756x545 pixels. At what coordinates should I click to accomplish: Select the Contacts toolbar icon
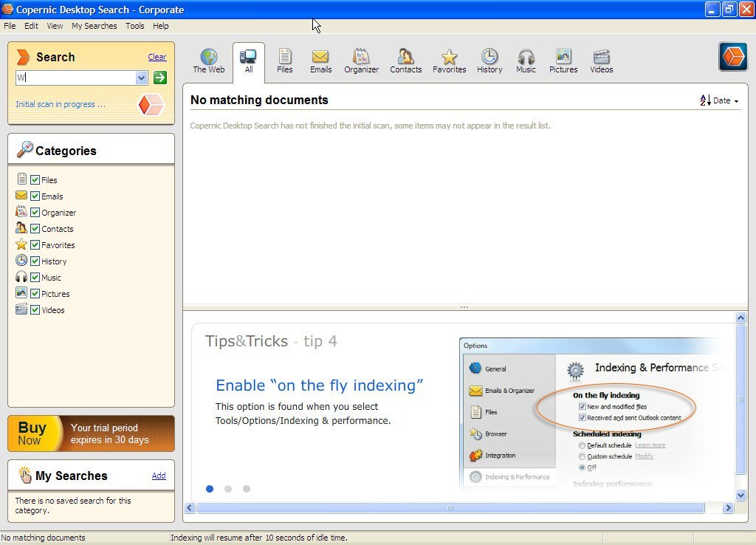pos(405,61)
